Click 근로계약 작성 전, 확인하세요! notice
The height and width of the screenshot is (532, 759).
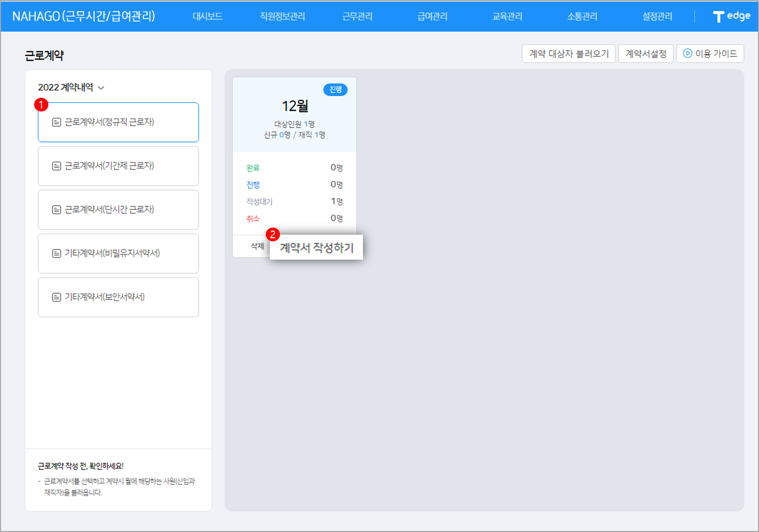click(x=81, y=466)
